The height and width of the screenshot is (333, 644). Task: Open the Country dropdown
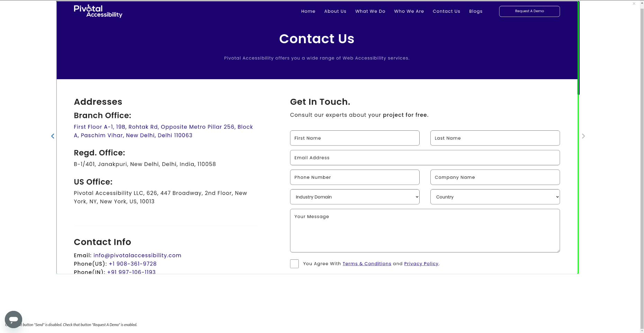point(495,197)
